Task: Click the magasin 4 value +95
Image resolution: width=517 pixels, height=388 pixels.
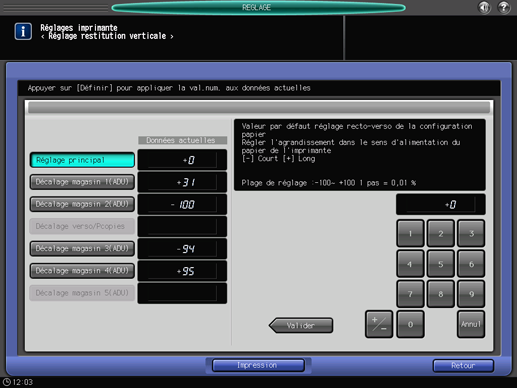Action: (x=182, y=271)
